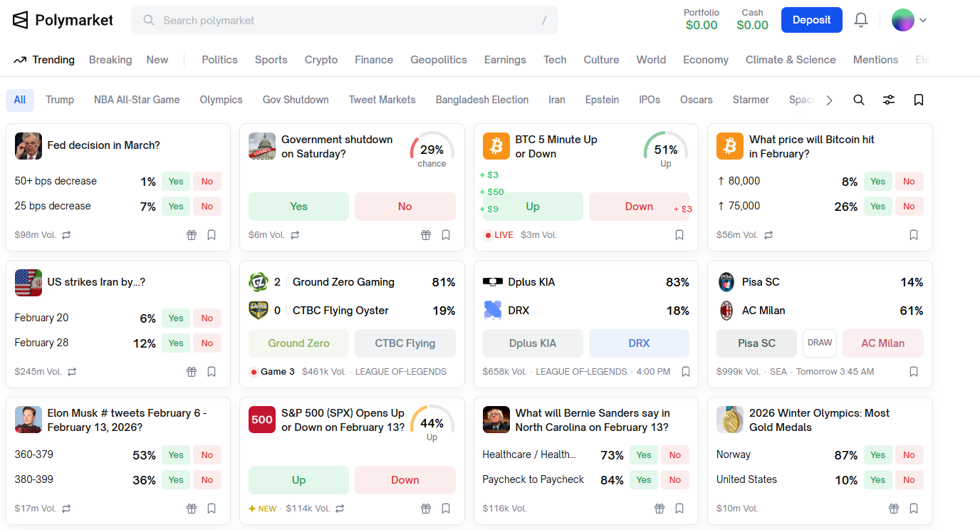
Task: Bookmark the Pisa SC vs AC Milan market
Action: click(x=914, y=372)
